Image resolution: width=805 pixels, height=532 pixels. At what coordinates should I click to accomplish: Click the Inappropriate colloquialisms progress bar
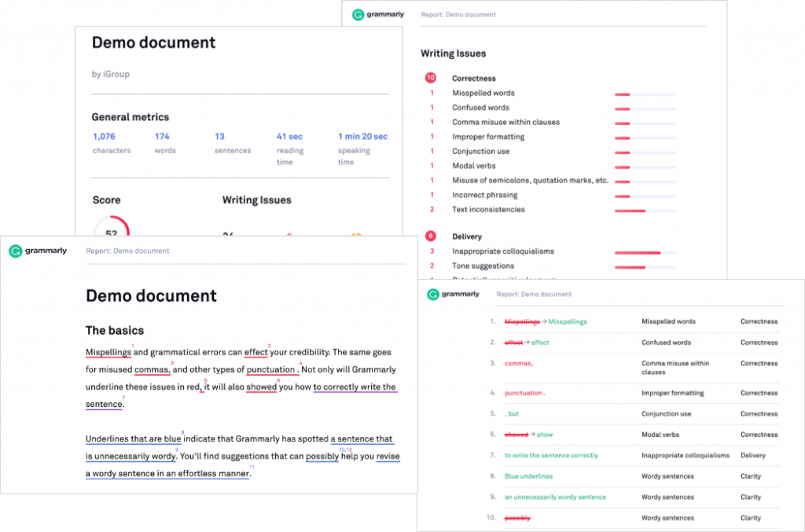click(645, 252)
